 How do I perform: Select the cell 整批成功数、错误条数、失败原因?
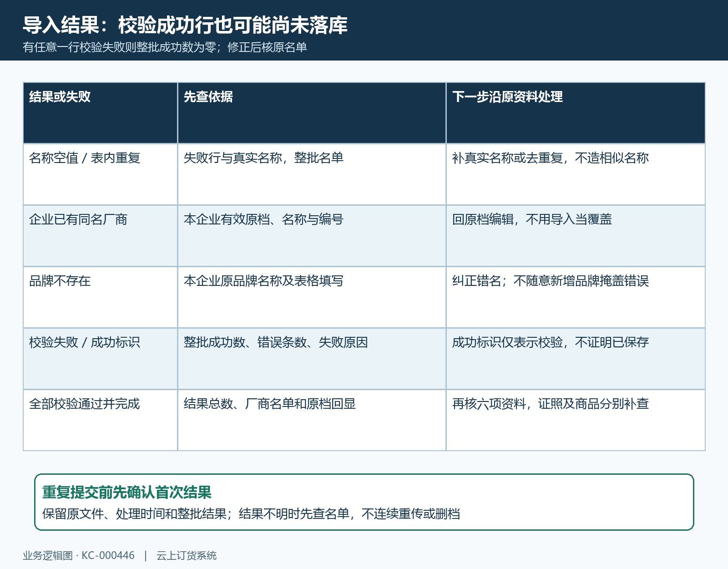coord(312,359)
